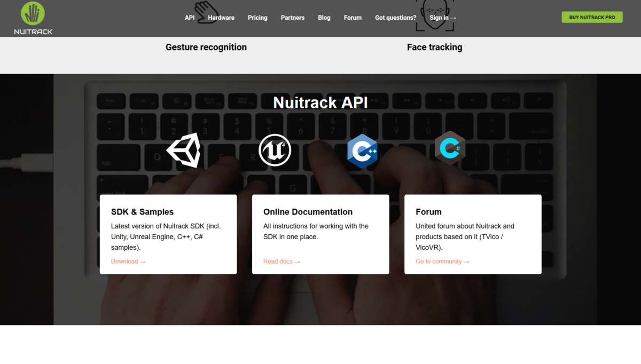Click the Read docs link

282,262
